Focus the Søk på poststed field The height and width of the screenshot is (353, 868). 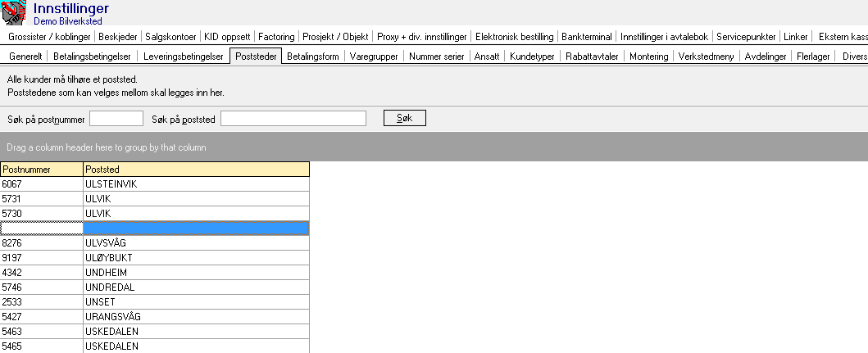coord(293,119)
